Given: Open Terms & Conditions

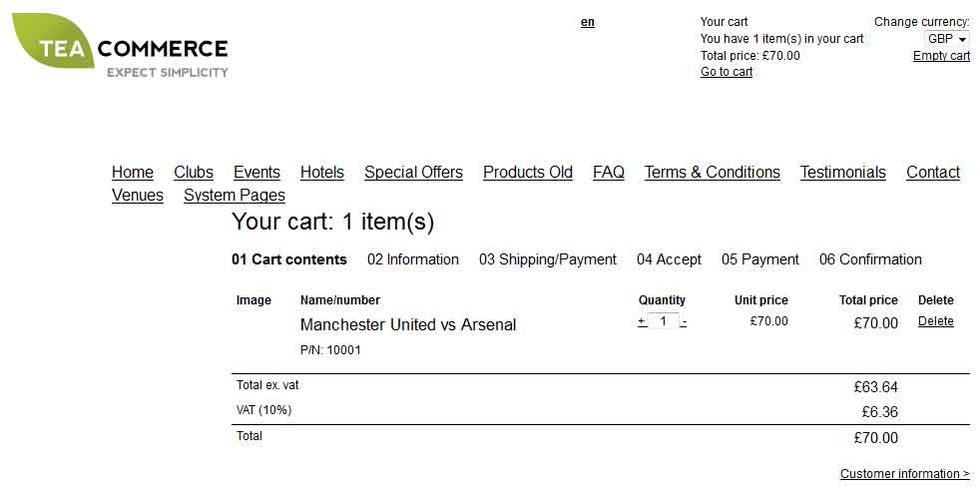Looking at the screenshot, I should click(x=713, y=173).
